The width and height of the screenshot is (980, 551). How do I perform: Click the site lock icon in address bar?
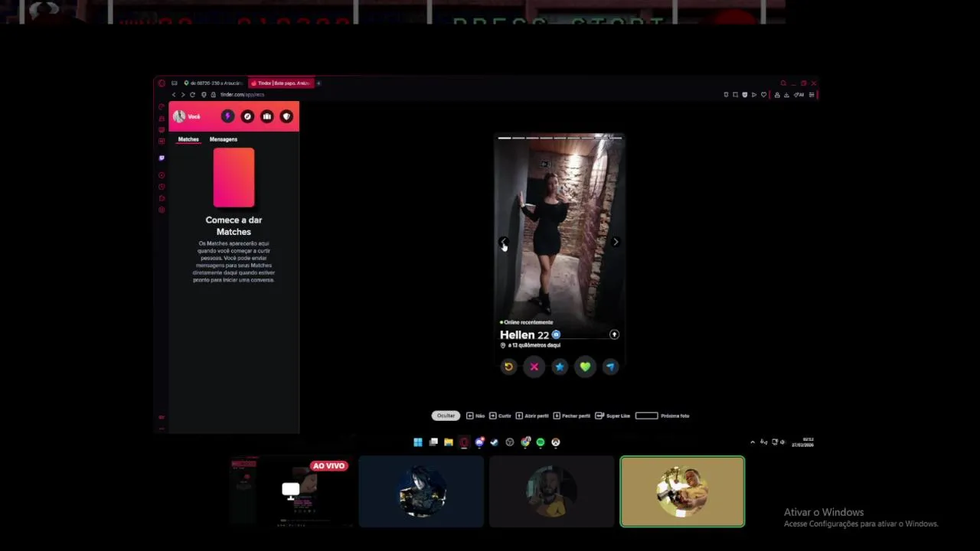click(214, 95)
